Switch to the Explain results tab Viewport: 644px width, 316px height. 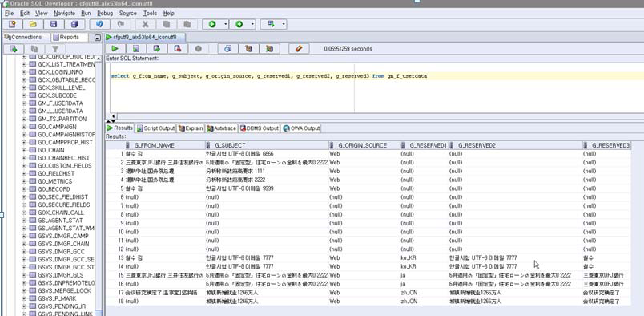tap(191, 128)
